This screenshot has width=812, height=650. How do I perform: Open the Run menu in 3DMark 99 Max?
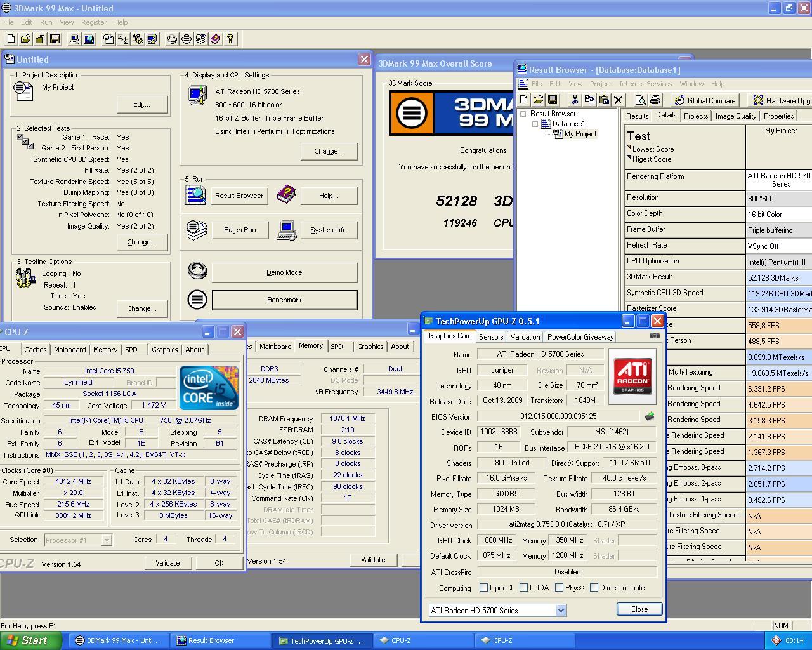pos(46,22)
